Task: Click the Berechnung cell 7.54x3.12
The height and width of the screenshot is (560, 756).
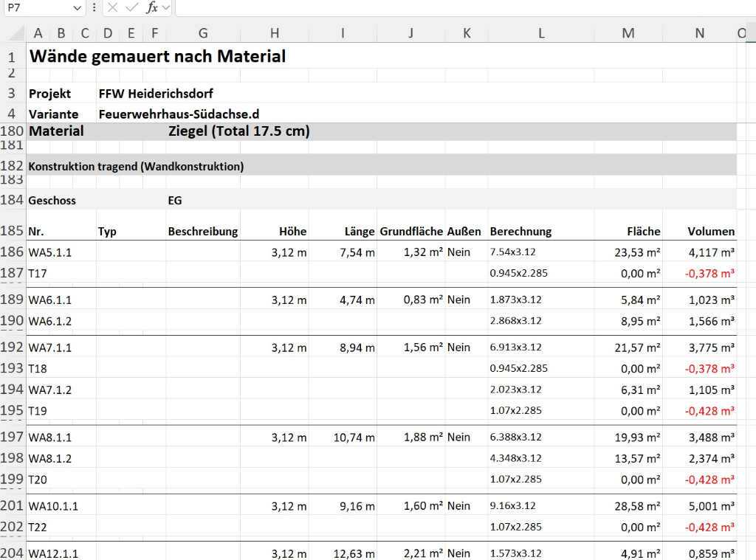Action: pyautogui.click(x=512, y=252)
